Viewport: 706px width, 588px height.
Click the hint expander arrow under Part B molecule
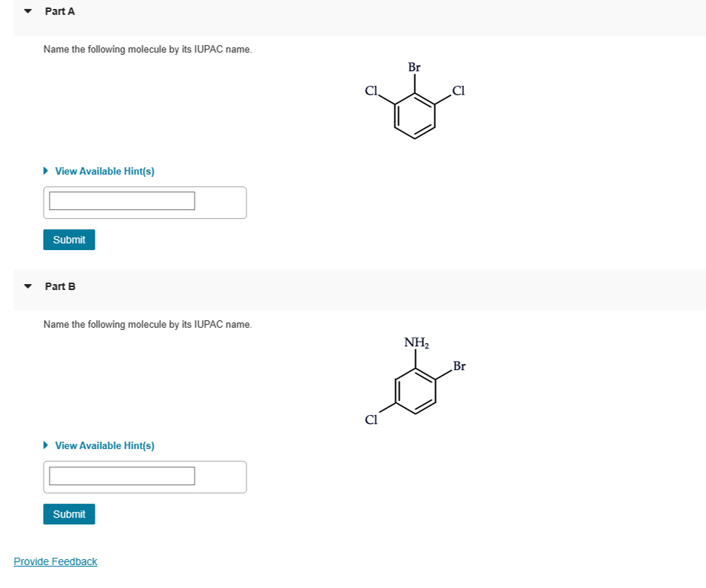45,445
